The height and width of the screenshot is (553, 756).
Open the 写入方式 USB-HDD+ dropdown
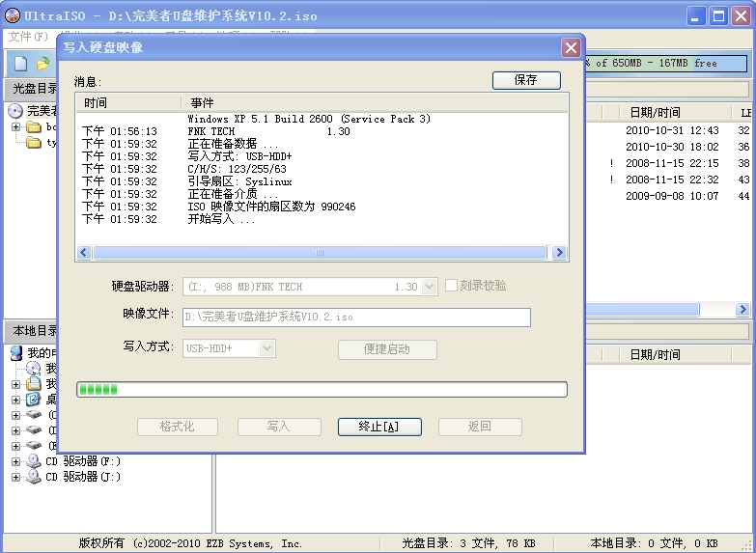(x=266, y=348)
